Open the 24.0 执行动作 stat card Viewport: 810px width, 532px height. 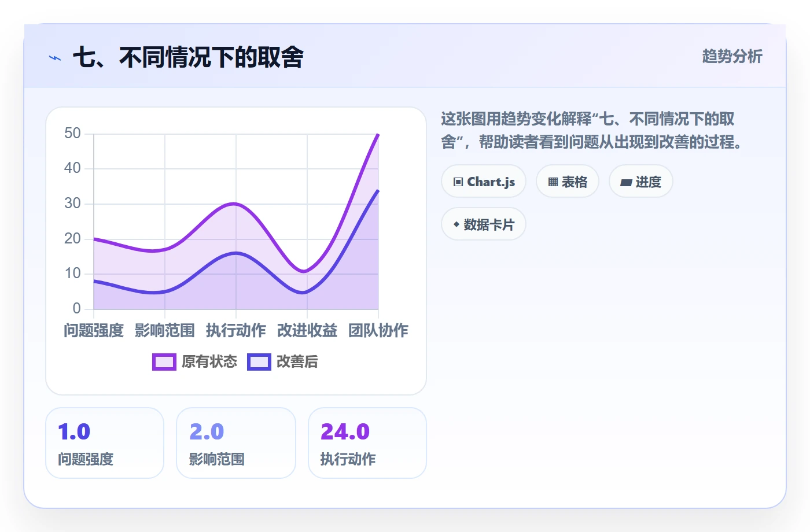pos(367,443)
